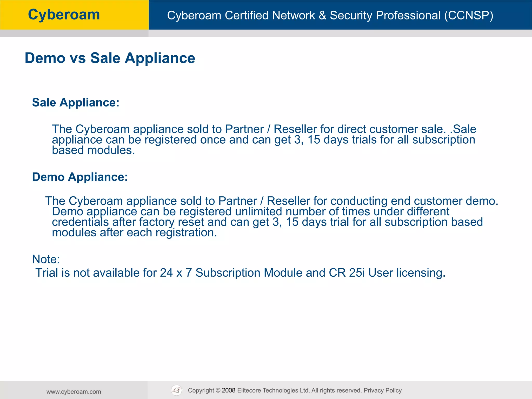
Task: Open the www.cyberoam.com footer link
Action: tap(74, 392)
